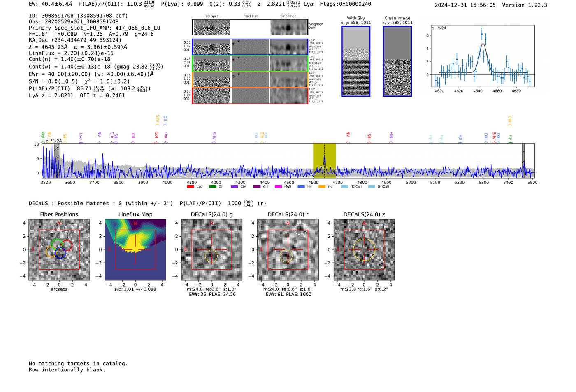Click the yellow aperture circle in DECaLS z
Viewport: 576px width, 392px height.
364,250
